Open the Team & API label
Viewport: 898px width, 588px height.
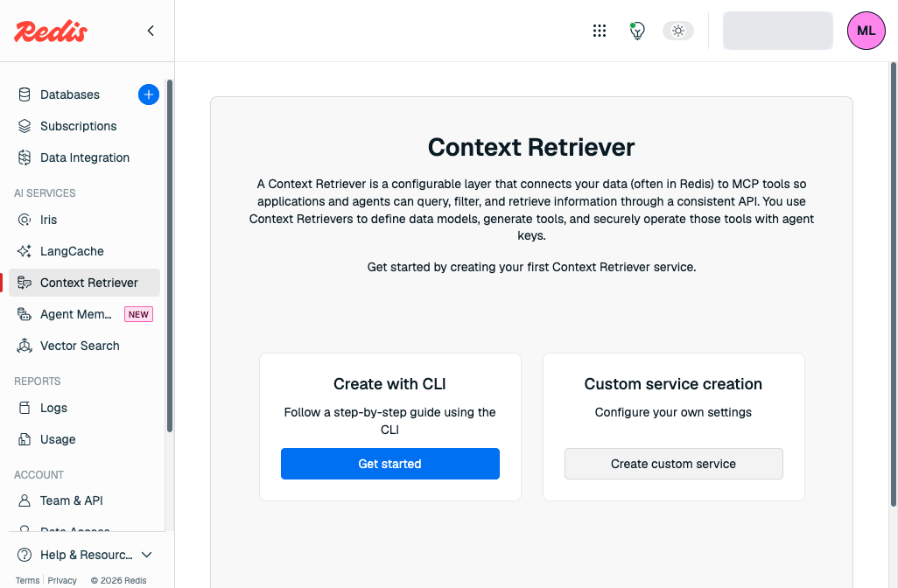72,500
